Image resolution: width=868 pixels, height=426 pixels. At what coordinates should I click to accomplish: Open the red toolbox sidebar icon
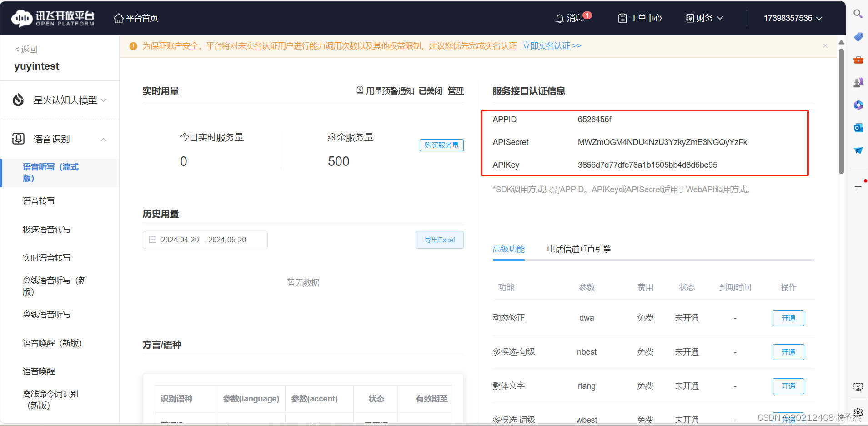[858, 60]
